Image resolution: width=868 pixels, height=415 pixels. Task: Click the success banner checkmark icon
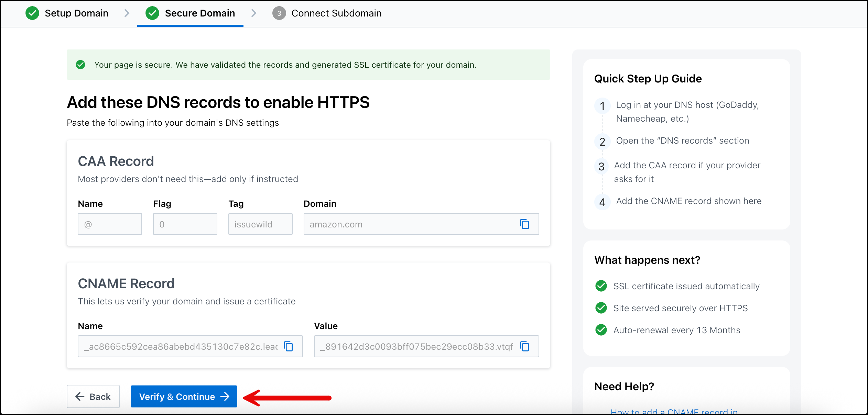click(x=80, y=65)
